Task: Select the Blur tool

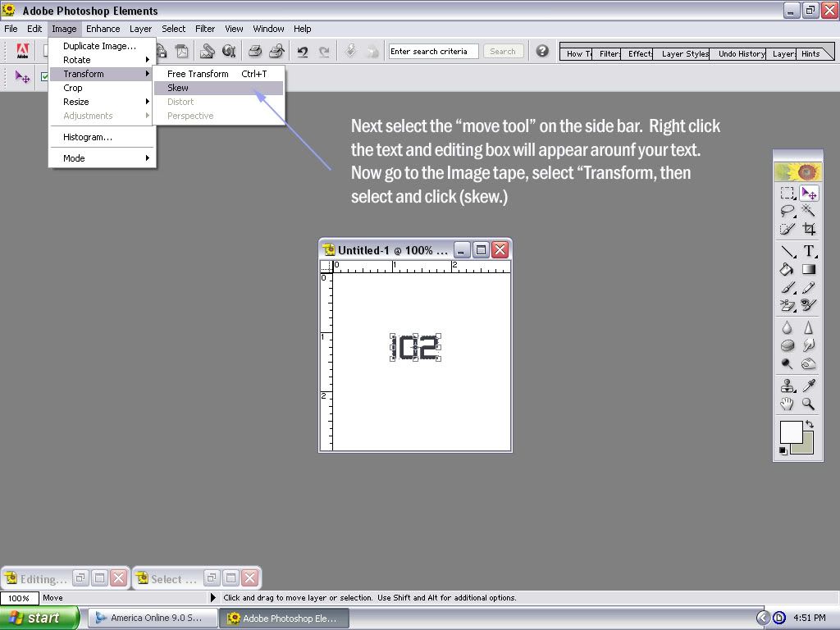Action: coord(787,327)
